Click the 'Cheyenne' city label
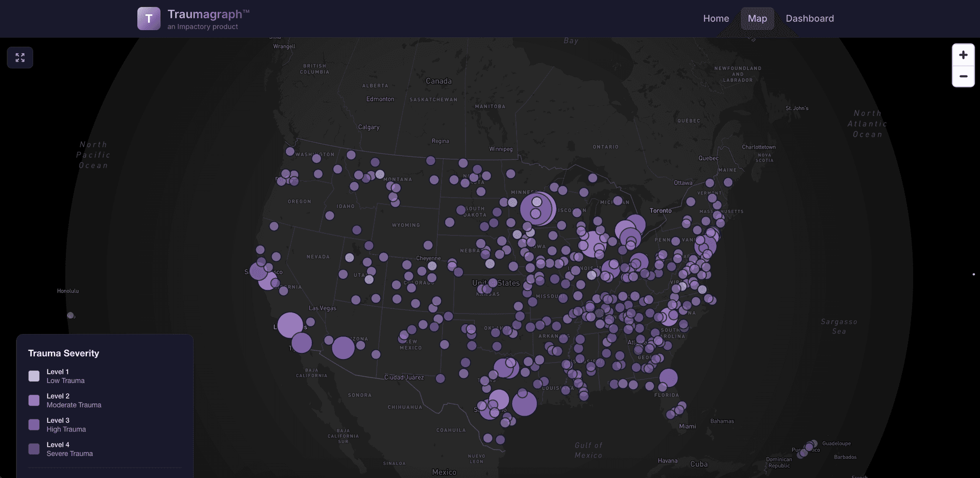Image resolution: width=980 pixels, height=478 pixels. pyautogui.click(x=428, y=258)
